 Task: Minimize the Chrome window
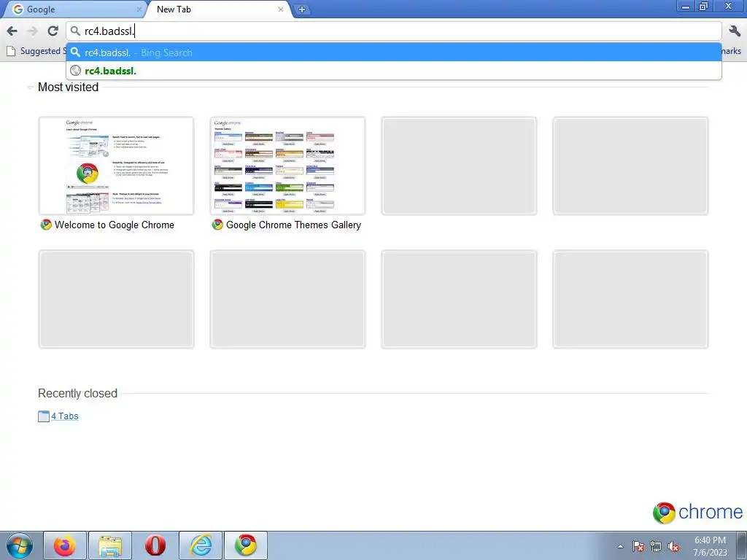686,6
